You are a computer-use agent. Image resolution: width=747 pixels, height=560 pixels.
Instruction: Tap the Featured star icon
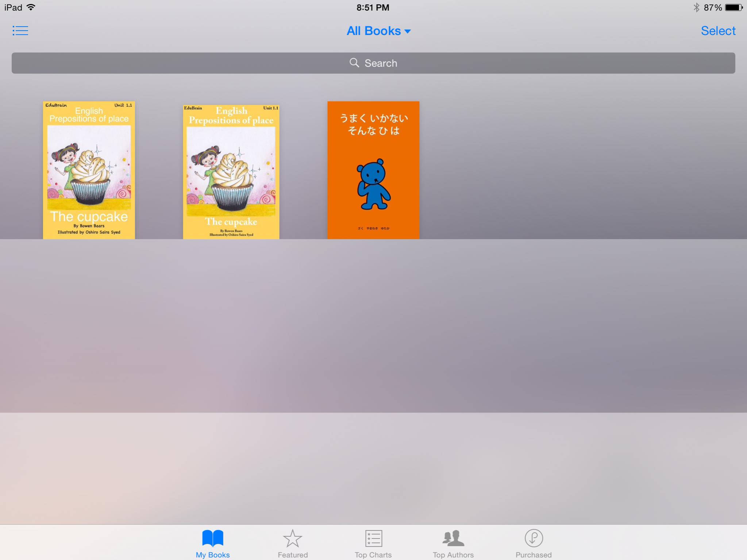[x=292, y=538]
